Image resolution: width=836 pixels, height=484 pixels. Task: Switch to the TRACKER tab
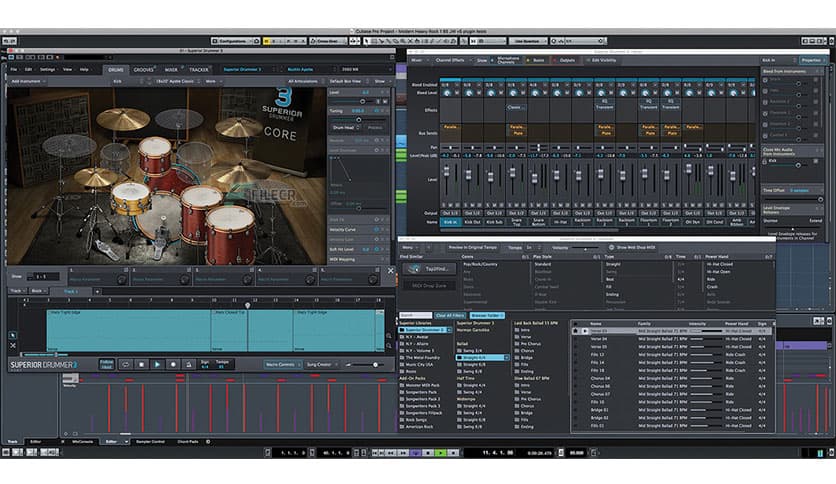pos(199,70)
